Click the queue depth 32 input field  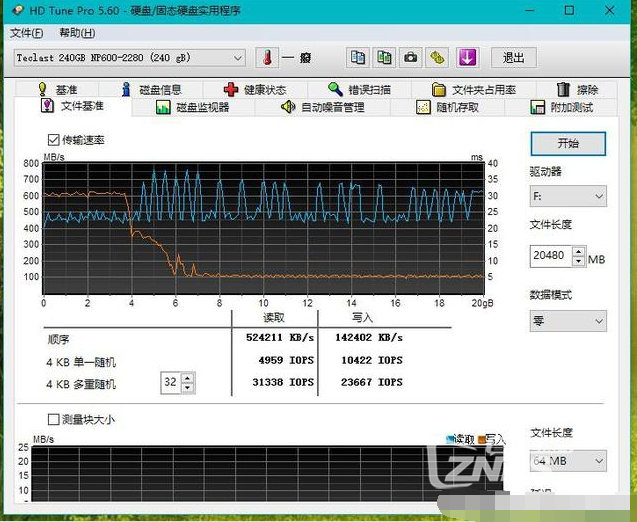(x=171, y=382)
